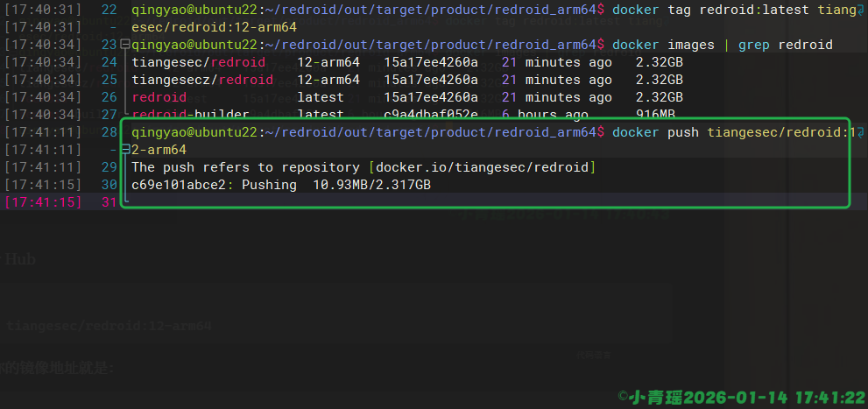Click the redroid-builder image name
This screenshot has width=868, height=409.
coord(190,115)
